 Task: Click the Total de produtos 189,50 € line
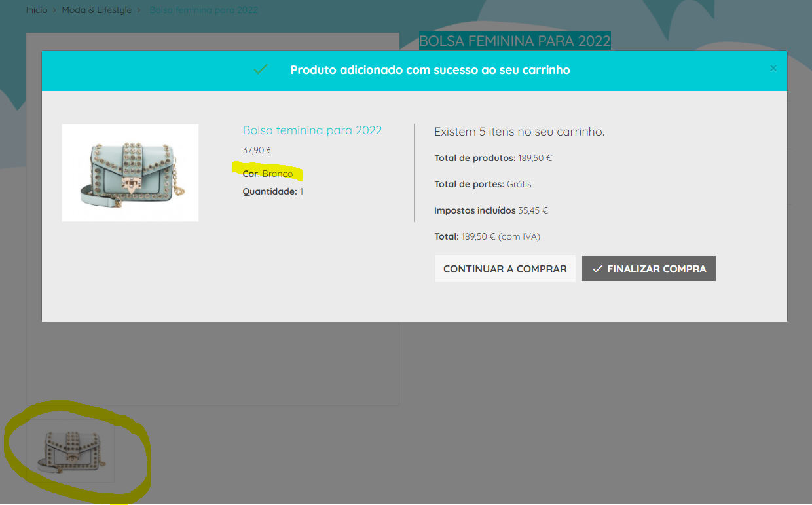493,158
